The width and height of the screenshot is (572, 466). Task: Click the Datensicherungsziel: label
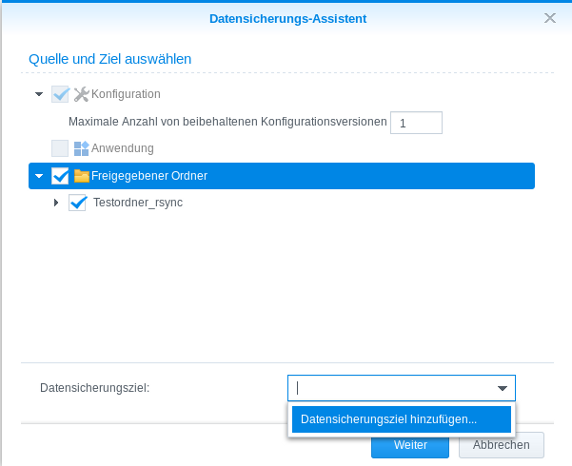pyautogui.click(x=95, y=388)
